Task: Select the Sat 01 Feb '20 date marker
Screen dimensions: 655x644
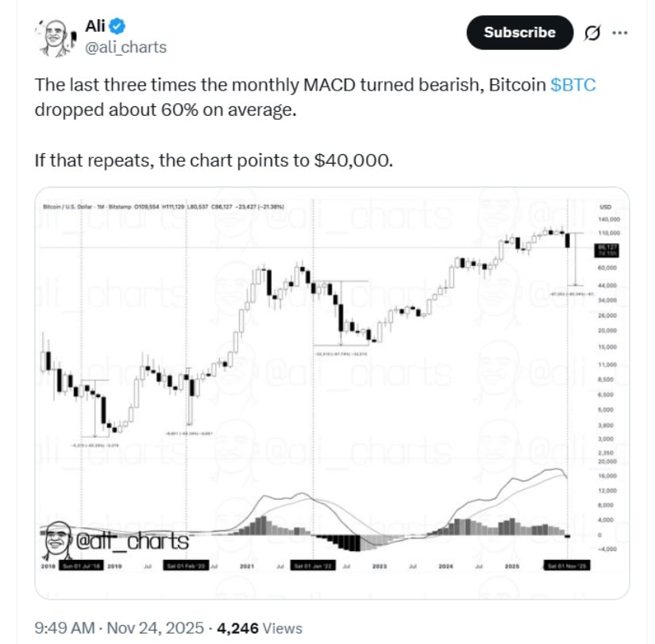Action: pos(186,566)
